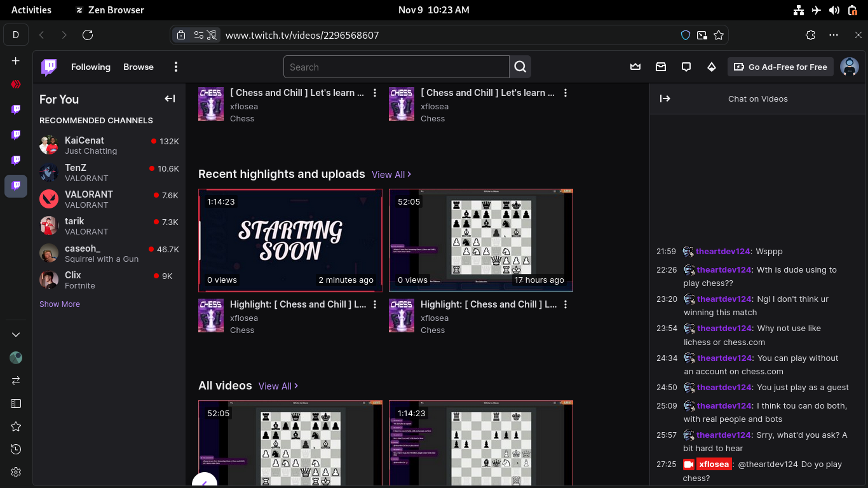Play the STARTING SOON 1:14:23 highlight
Screen dimensions: 868x488
(x=290, y=240)
